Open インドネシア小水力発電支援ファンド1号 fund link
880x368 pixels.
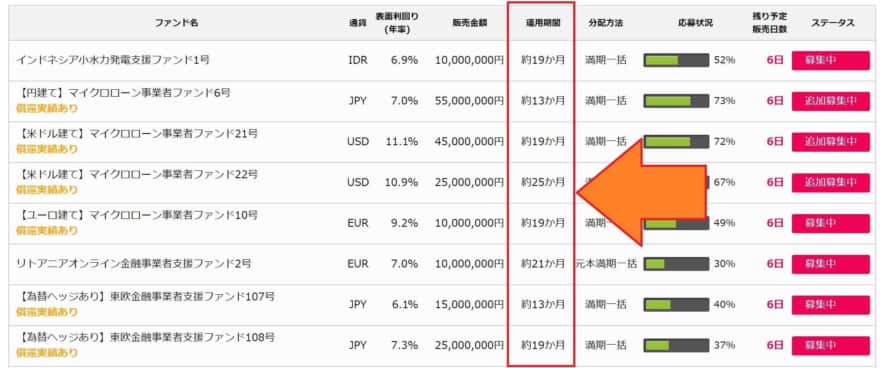[x=112, y=59]
